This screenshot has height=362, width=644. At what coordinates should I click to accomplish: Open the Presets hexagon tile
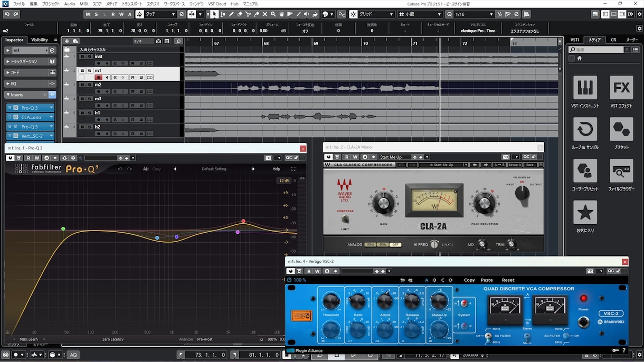621,129
